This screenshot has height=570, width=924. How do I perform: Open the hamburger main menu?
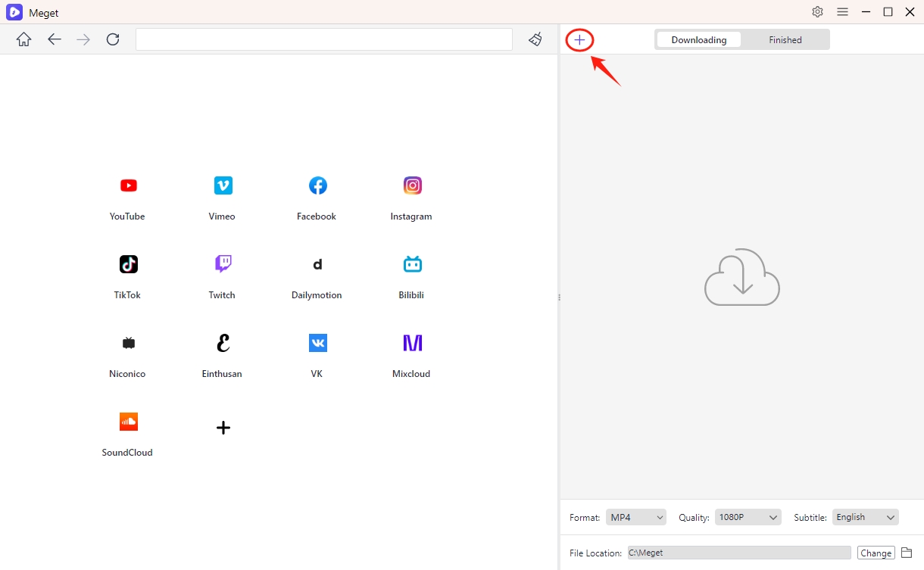tap(842, 12)
